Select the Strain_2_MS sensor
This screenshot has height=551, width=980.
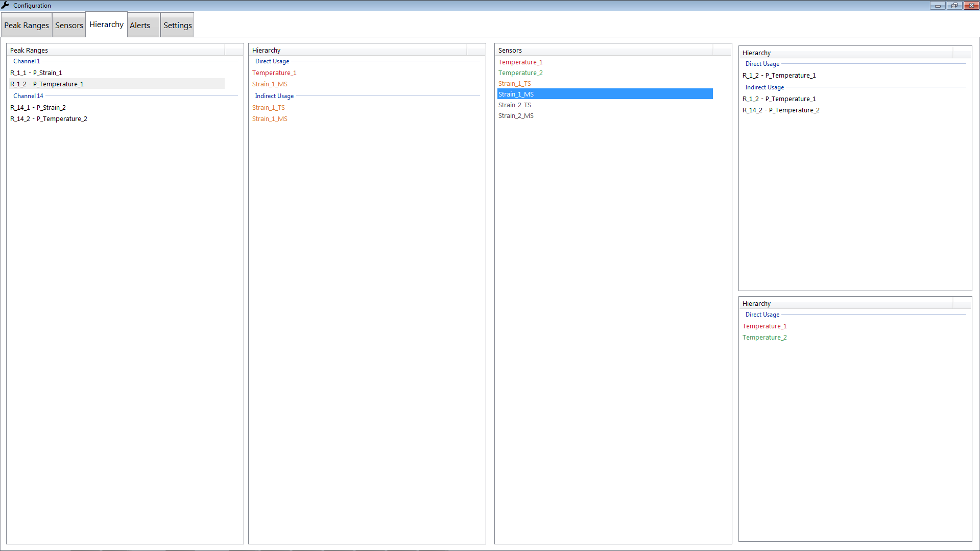516,116
